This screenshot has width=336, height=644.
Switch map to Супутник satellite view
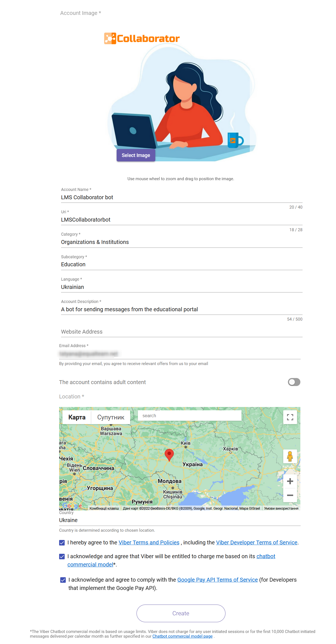point(111,417)
